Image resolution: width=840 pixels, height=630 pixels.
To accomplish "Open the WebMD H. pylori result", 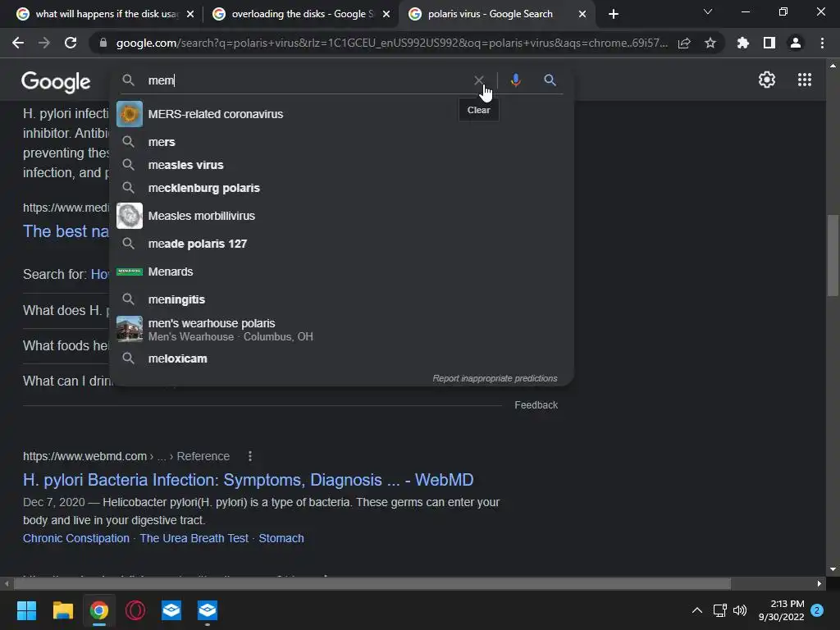I will pyautogui.click(x=248, y=479).
